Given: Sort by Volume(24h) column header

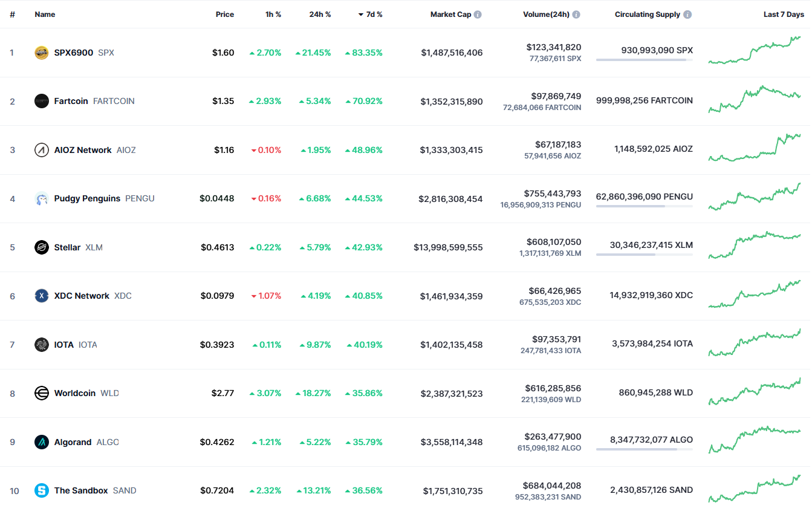Looking at the screenshot, I should click(546, 15).
